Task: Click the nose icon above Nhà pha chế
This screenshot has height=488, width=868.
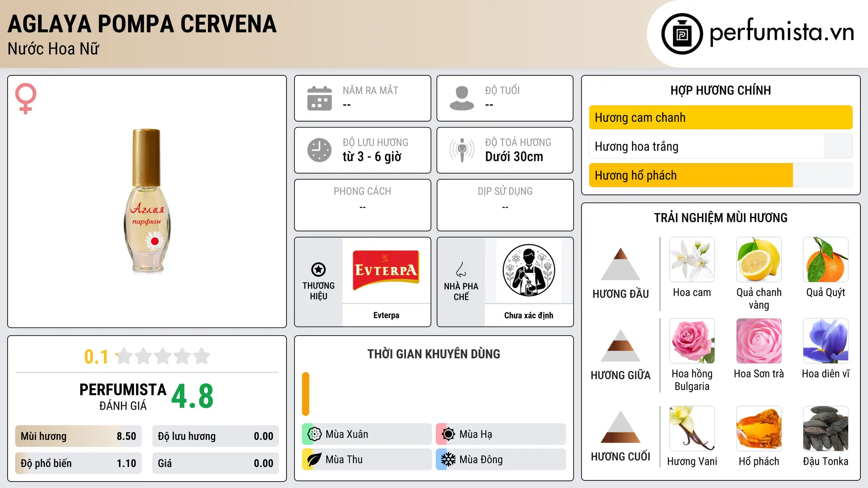Action: pyautogui.click(x=461, y=269)
